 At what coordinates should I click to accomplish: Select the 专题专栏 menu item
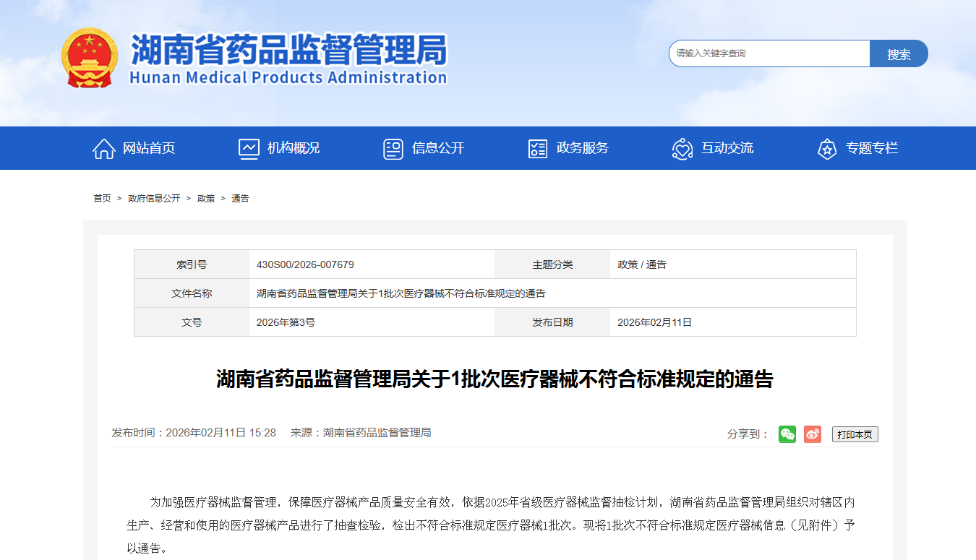(872, 148)
